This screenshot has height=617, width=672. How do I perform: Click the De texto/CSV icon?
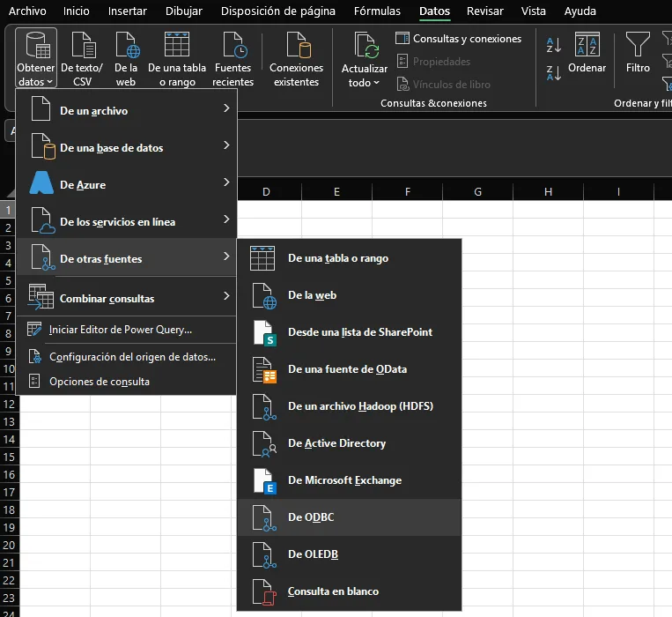(83, 45)
